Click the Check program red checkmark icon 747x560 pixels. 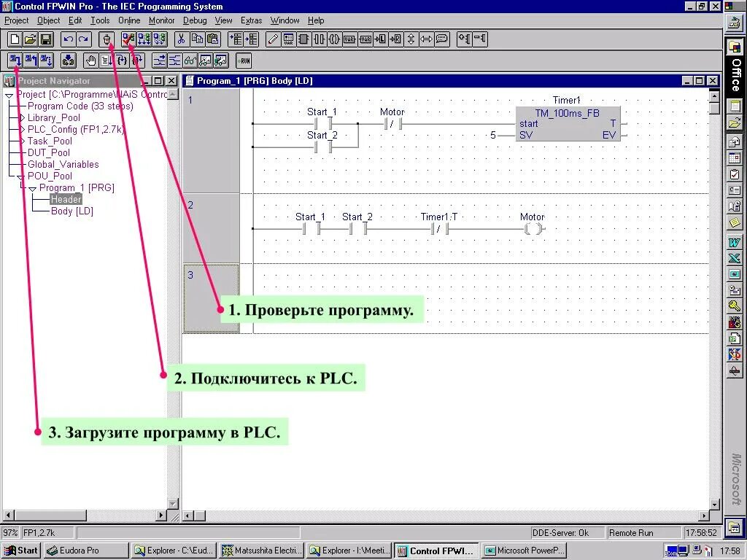click(128, 39)
